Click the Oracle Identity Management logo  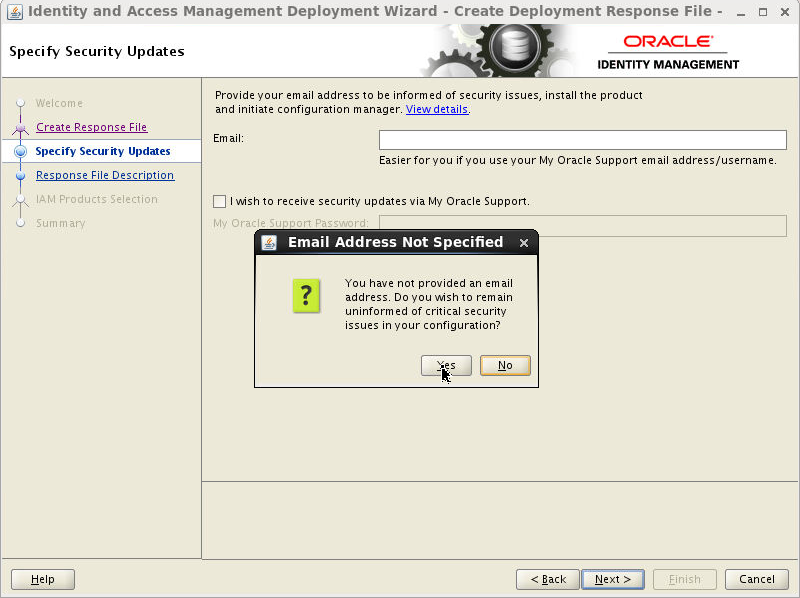click(x=668, y=52)
